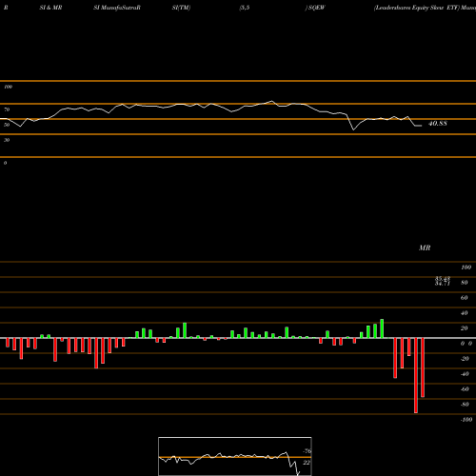Click the 'SI & MR' header text
This screenshot has width=476, height=476.
click(x=50, y=8)
